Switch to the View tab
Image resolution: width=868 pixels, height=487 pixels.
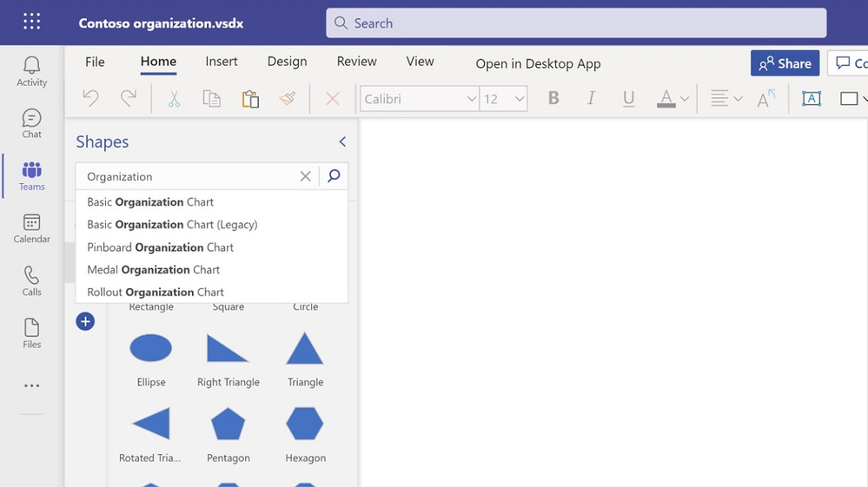pyautogui.click(x=421, y=62)
